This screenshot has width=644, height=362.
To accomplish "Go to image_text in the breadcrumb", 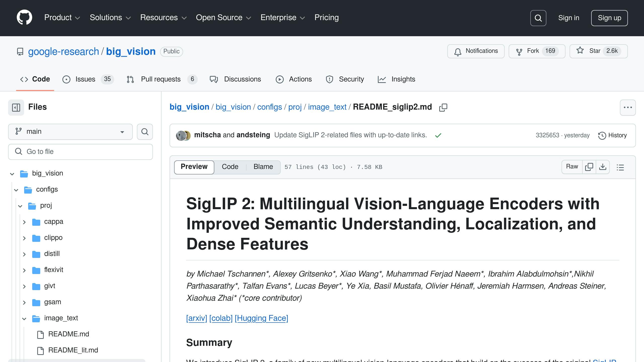I will [327, 107].
